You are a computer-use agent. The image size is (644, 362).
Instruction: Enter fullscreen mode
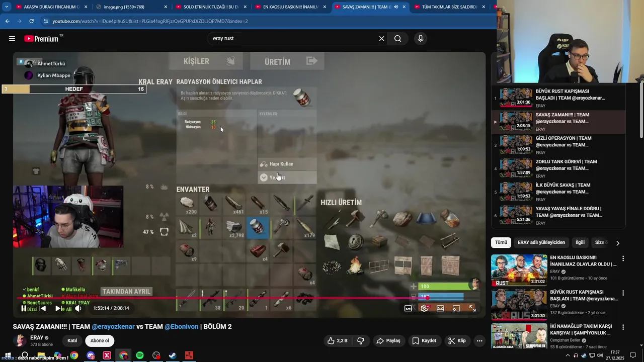click(472, 308)
